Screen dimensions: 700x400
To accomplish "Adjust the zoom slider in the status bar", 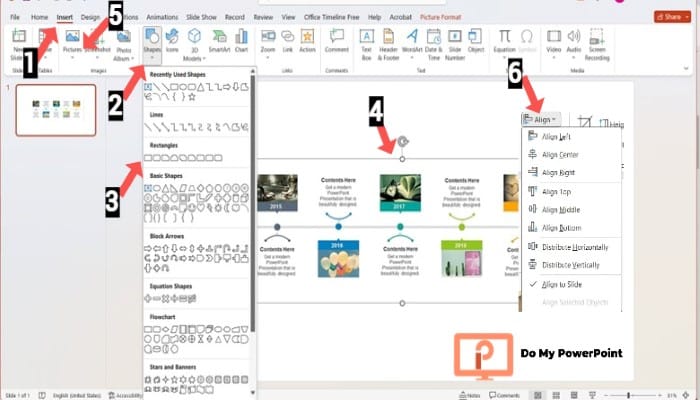I will coord(629,395).
